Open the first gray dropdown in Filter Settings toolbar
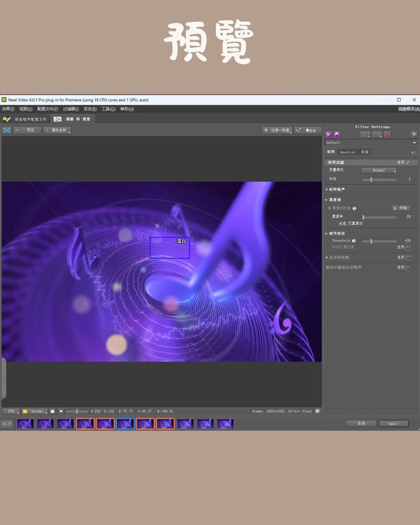The image size is (420, 525). tap(365, 135)
